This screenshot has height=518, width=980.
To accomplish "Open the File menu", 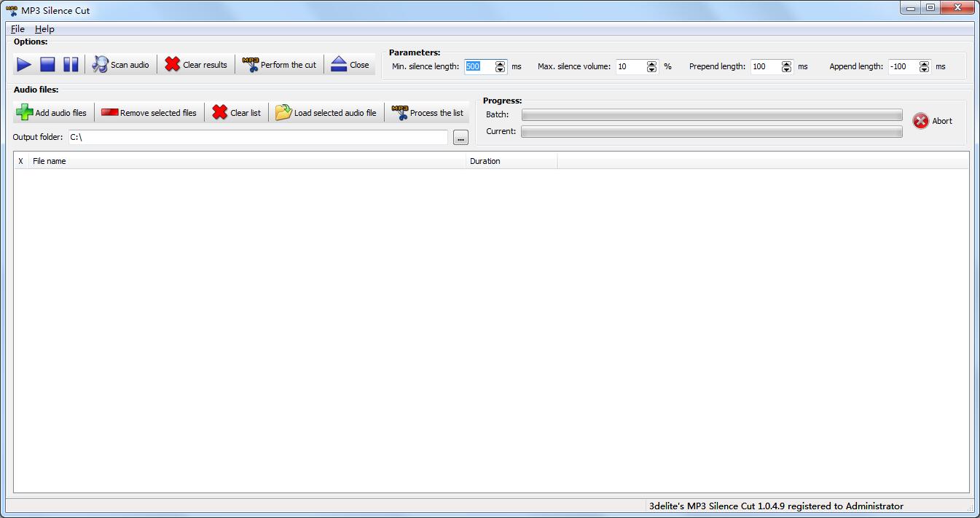I will click(x=17, y=29).
